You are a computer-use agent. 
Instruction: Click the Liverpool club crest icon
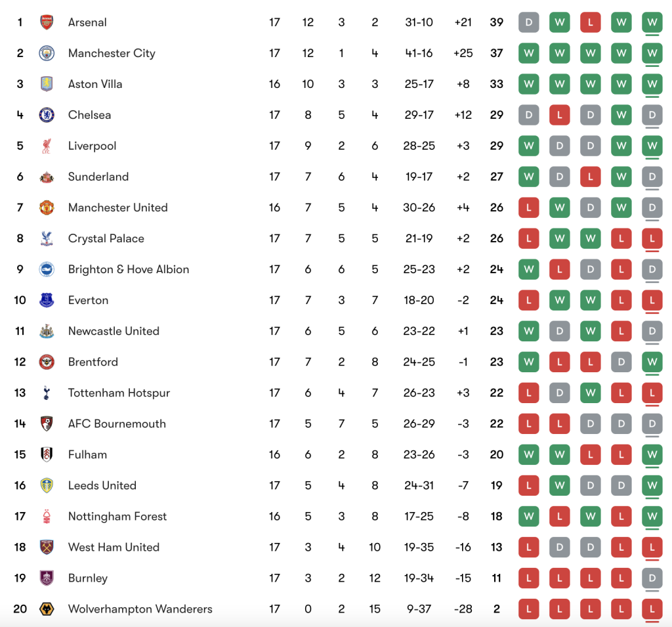pyautogui.click(x=47, y=146)
